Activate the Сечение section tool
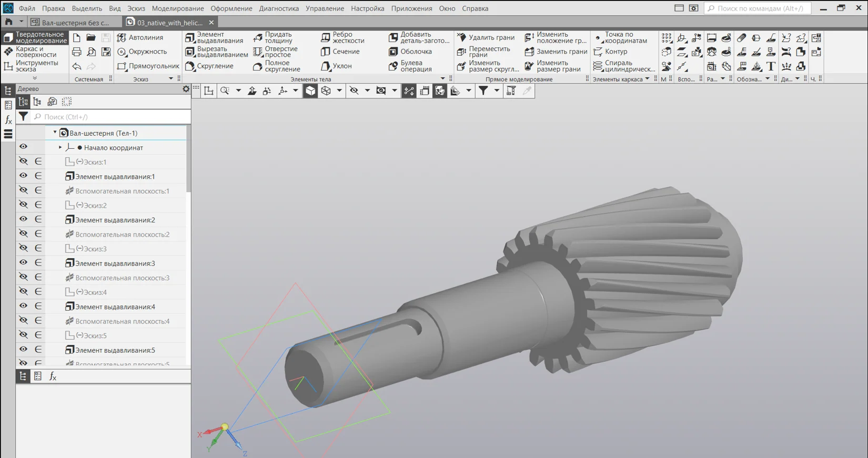 340,52
